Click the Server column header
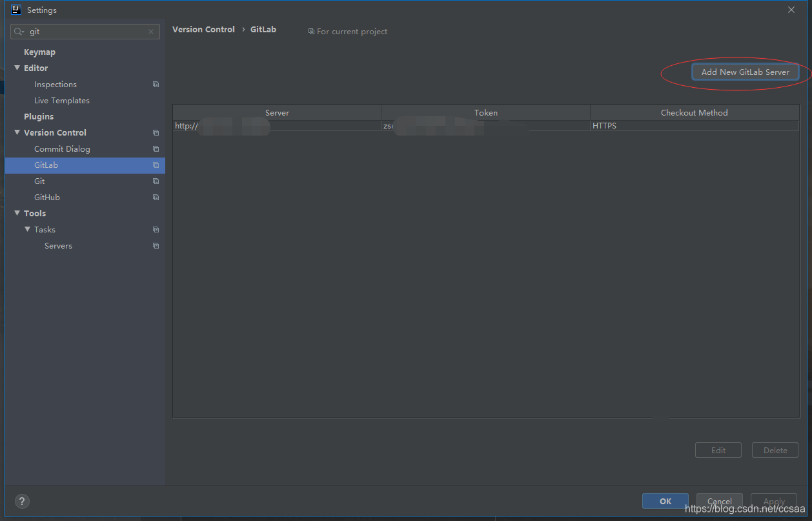 click(277, 112)
